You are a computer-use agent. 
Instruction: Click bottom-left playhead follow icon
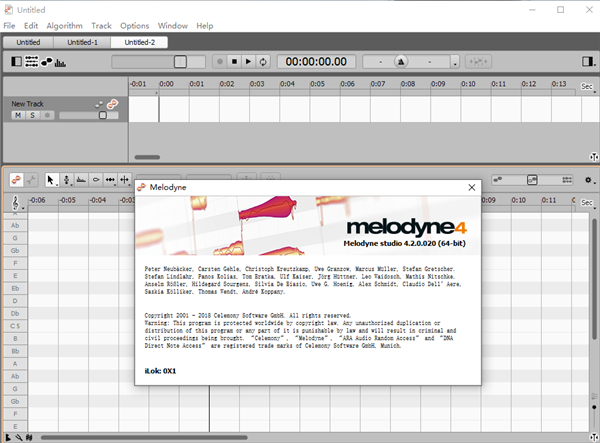tap(7, 437)
